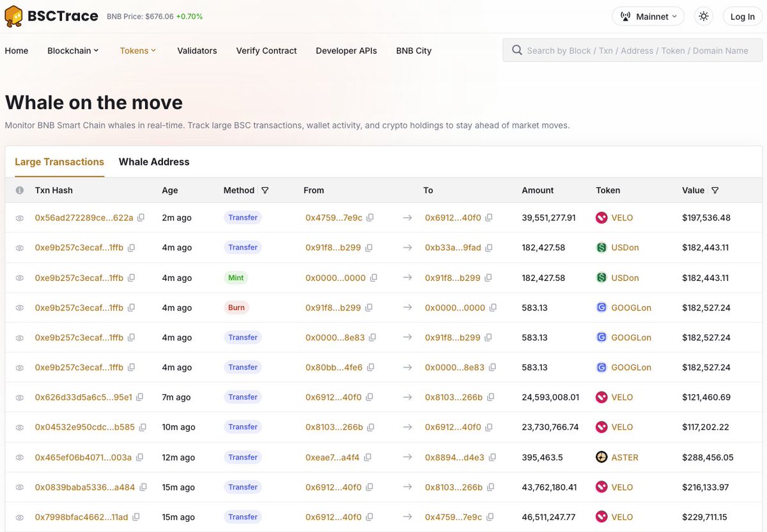The height and width of the screenshot is (532, 767).
Task: Click the ASTER token icon
Action: click(x=601, y=457)
